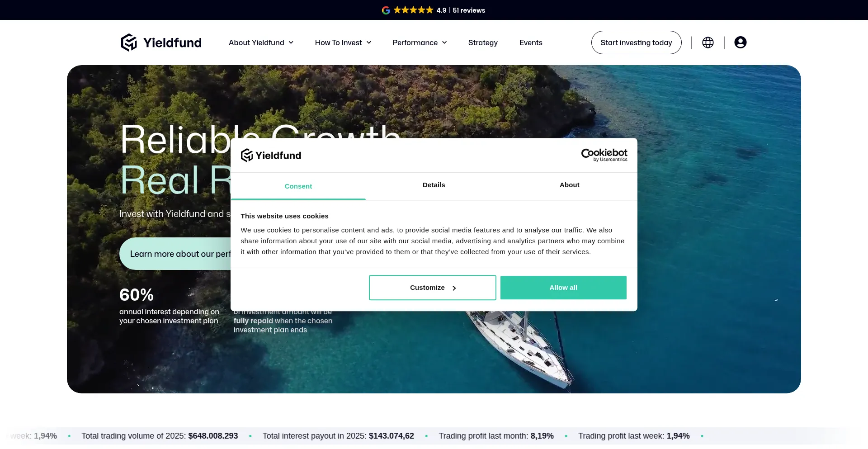Open the language globe icon
This screenshot has width=868, height=449.
pyautogui.click(x=708, y=43)
